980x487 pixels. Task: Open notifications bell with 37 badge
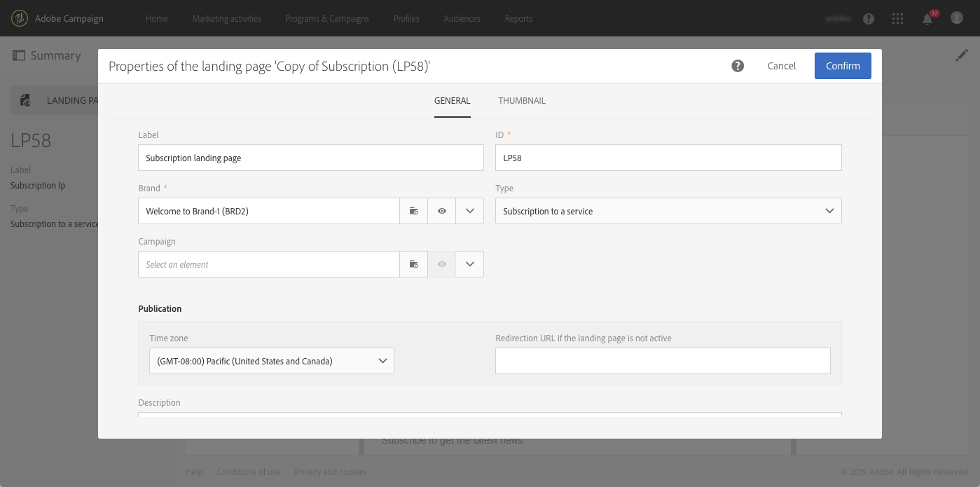coord(927,19)
